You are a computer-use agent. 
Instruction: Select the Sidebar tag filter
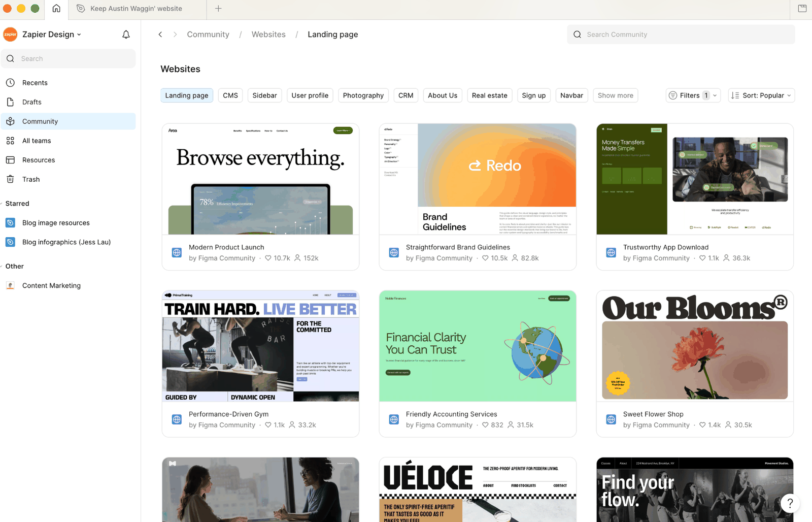[265, 95]
